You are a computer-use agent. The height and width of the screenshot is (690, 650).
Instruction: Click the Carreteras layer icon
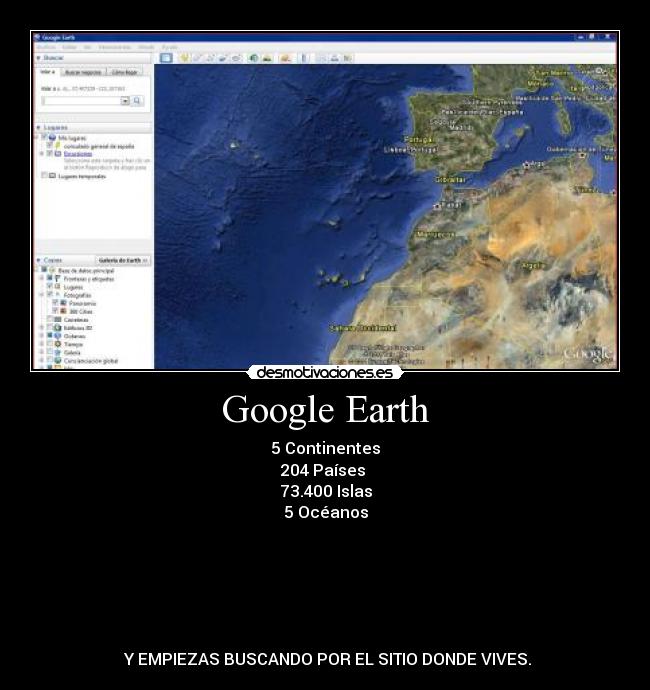[x=58, y=319]
